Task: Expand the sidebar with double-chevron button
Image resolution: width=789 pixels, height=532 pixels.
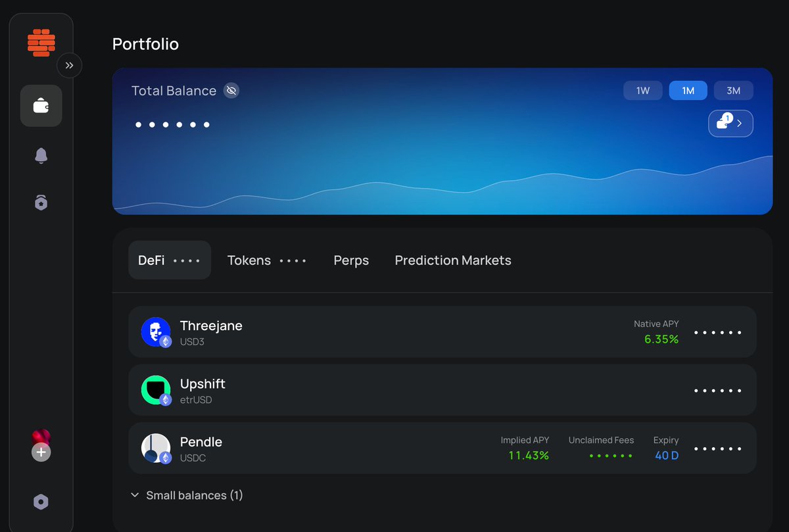Action: tap(69, 65)
